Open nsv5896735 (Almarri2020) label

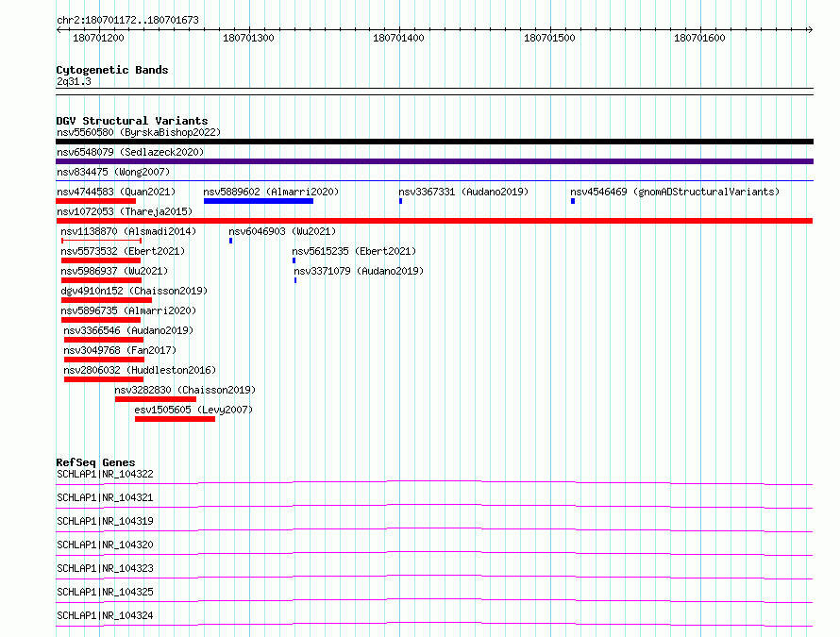tap(128, 310)
